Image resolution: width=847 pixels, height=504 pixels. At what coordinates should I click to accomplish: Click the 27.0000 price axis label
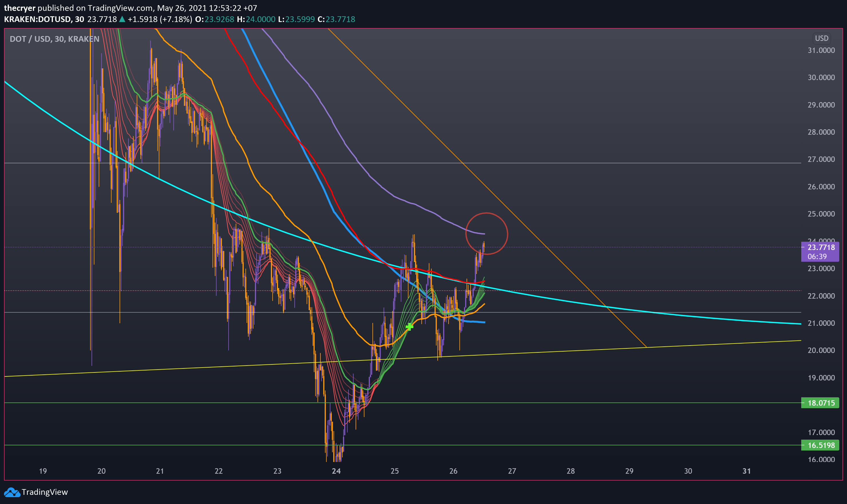821,159
